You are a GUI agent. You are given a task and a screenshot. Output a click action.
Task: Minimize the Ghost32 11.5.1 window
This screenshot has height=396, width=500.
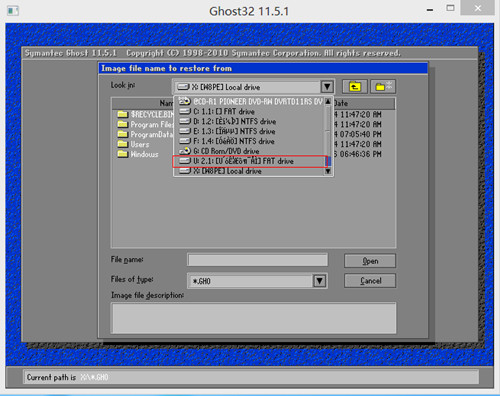[x=430, y=10]
